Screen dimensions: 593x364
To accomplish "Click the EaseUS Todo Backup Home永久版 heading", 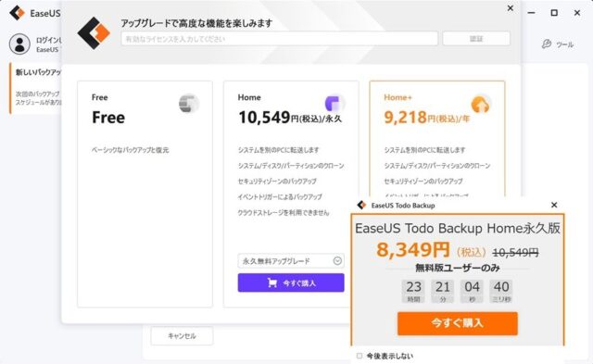I will click(458, 228).
